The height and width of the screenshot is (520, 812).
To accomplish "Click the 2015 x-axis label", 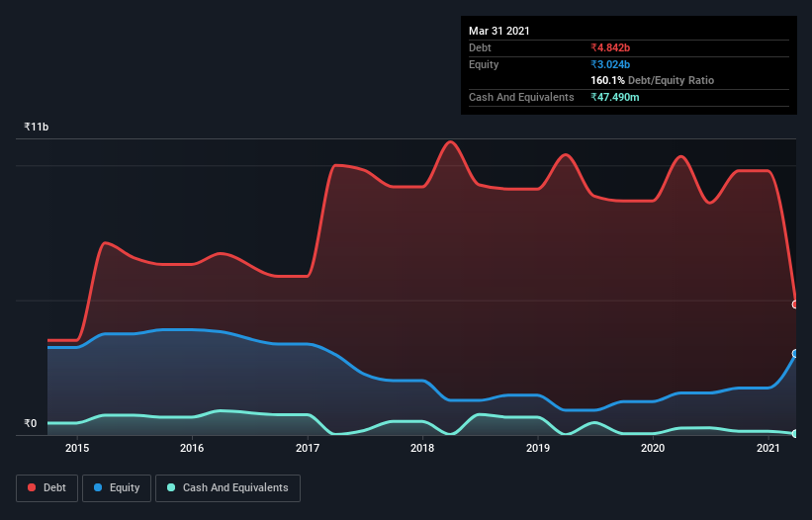I will [77, 448].
